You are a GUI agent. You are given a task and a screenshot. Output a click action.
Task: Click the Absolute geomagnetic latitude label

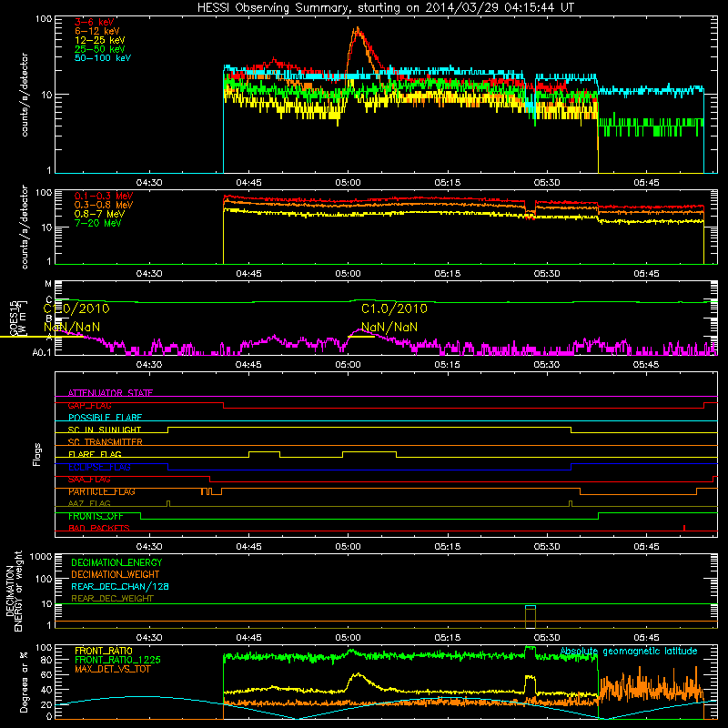coord(629,651)
